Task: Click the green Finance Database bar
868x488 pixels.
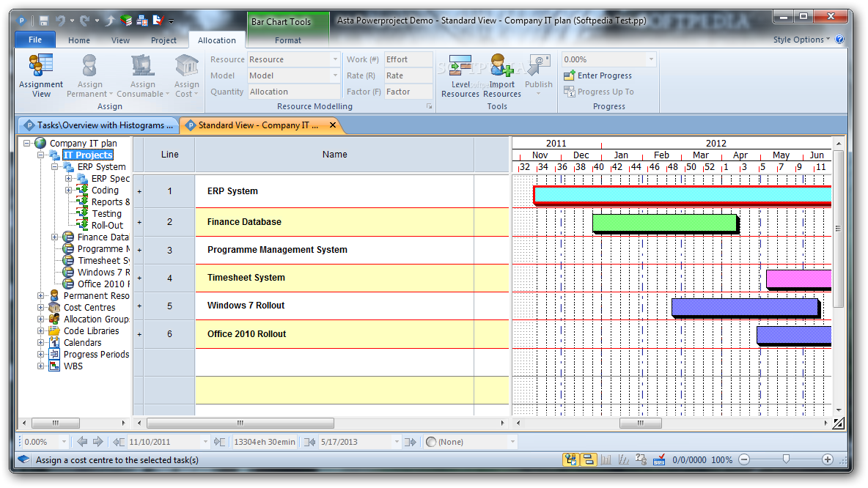Action: coord(665,223)
